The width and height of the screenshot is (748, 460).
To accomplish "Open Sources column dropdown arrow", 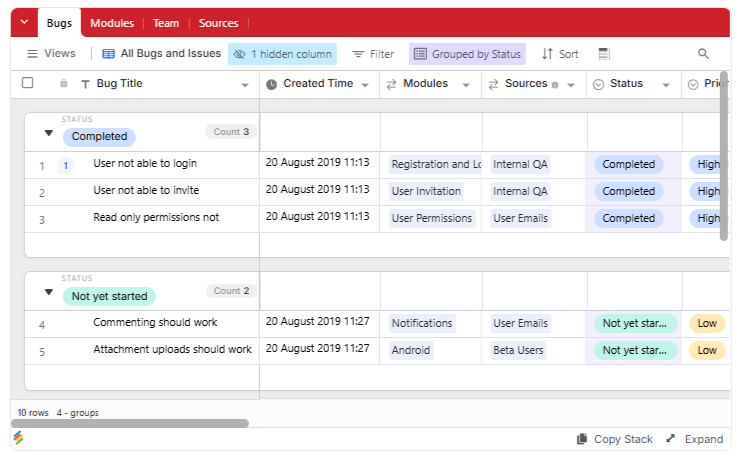I will 571,85.
